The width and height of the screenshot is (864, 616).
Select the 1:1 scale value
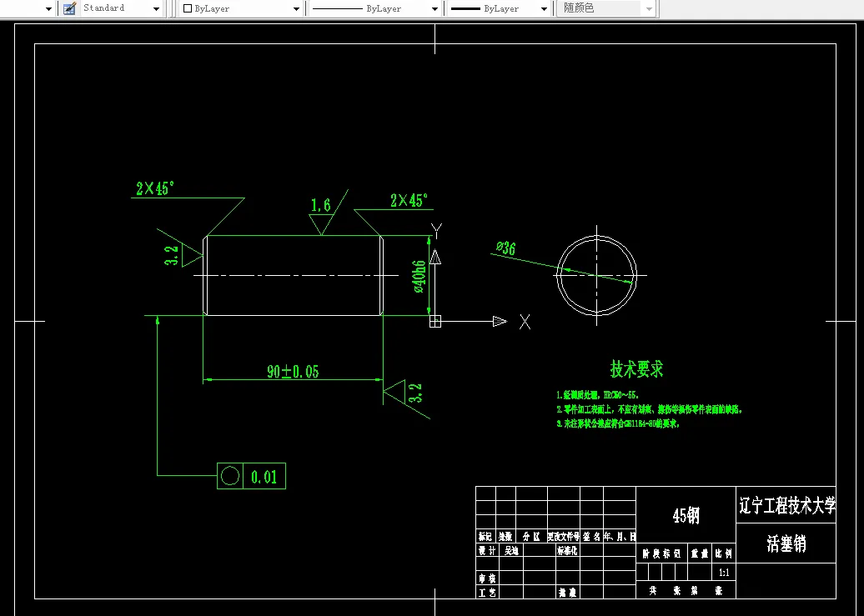[x=724, y=573]
